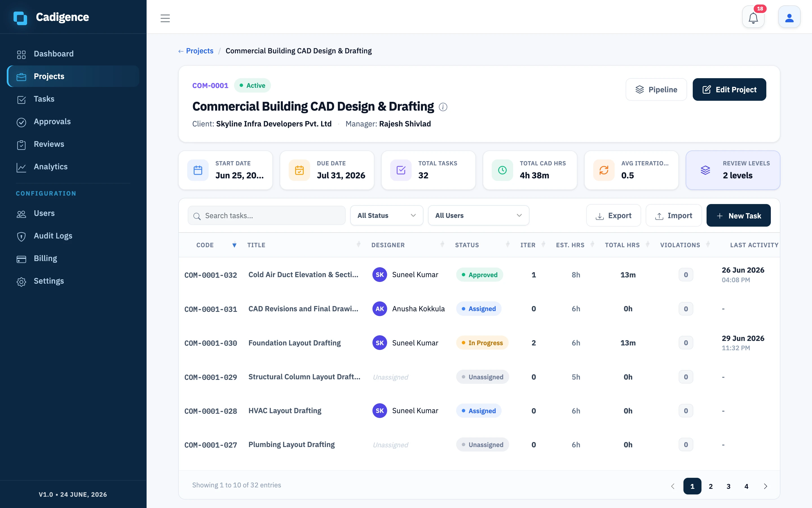Click the Due Date calendar icon
Screen dimensions: 812x508
point(299,170)
